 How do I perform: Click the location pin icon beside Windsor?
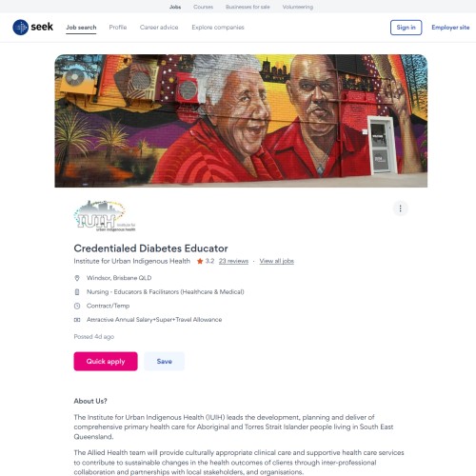77,278
